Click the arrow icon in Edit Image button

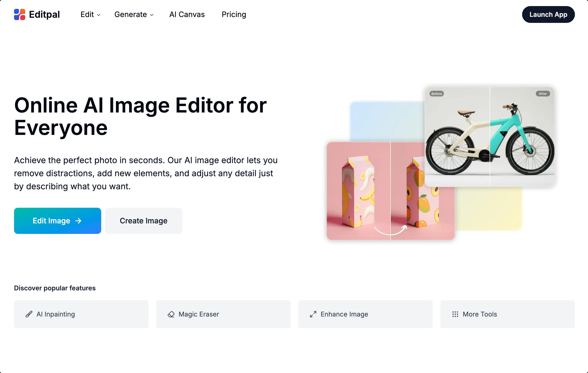coord(78,221)
